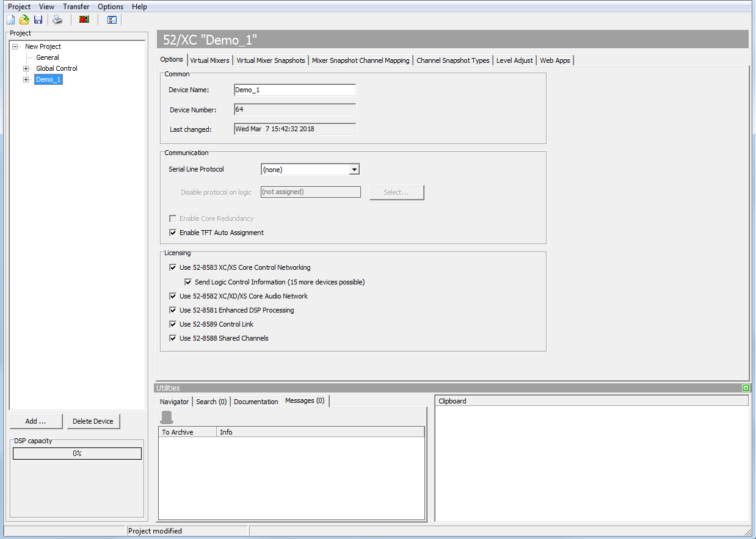Viewport: 756px width, 539px height.
Task: Click the Add device button
Action: point(36,421)
